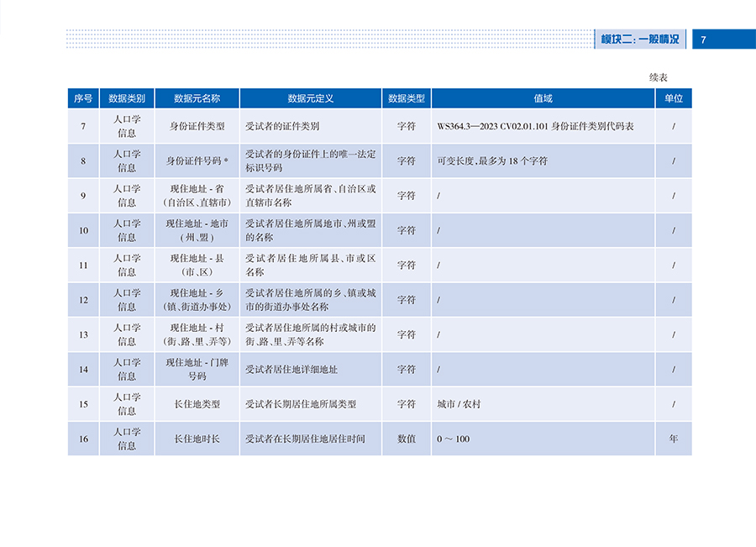Click 受试者居住地所属的村或城市的街、路 definition
This screenshot has height=547, width=756.
pos(311,334)
